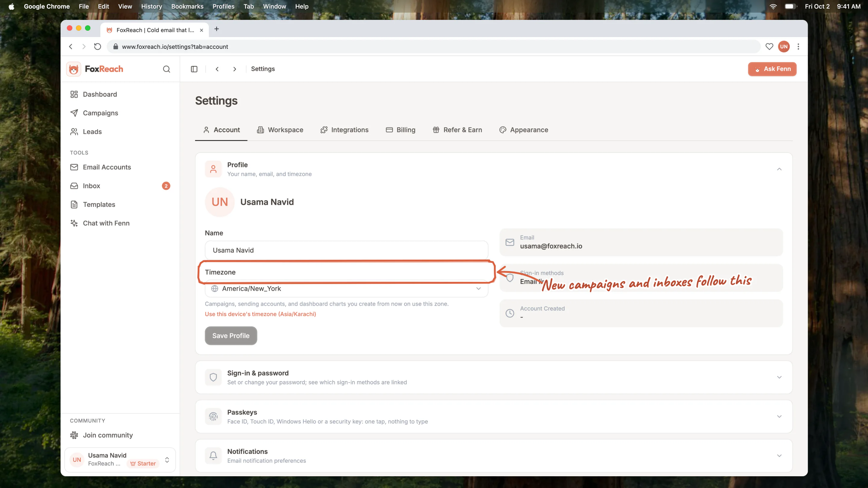Toggle the sidebar panel icon
Viewport: 868px width, 488px height.
click(x=194, y=69)
